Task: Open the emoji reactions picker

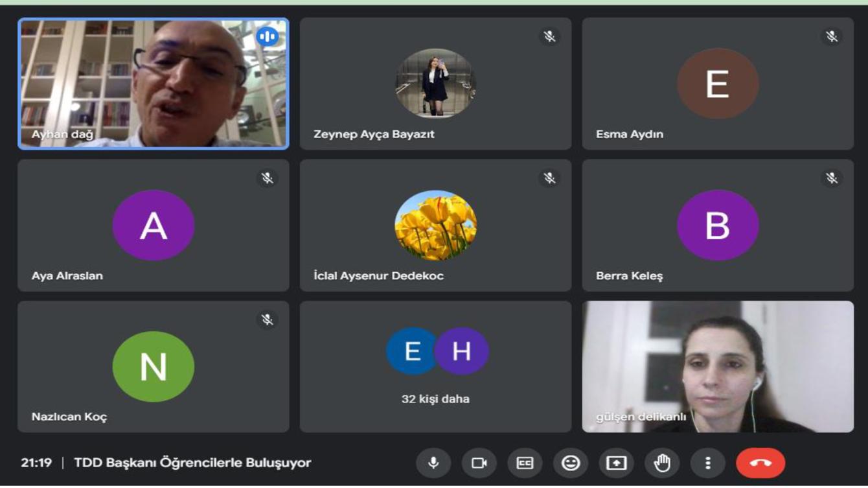Action: click(571, 463)
